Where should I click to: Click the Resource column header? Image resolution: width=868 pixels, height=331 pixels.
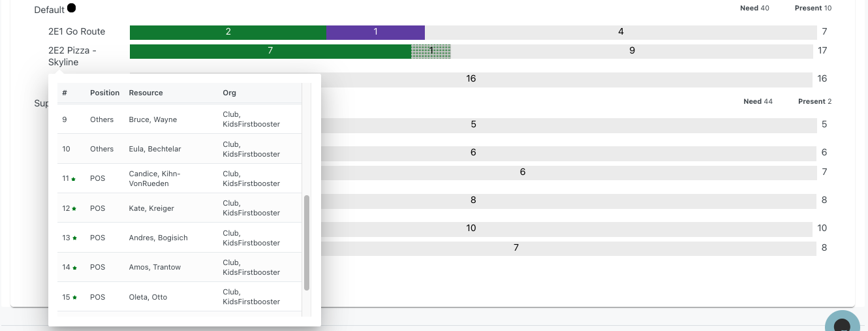point(146,93)
